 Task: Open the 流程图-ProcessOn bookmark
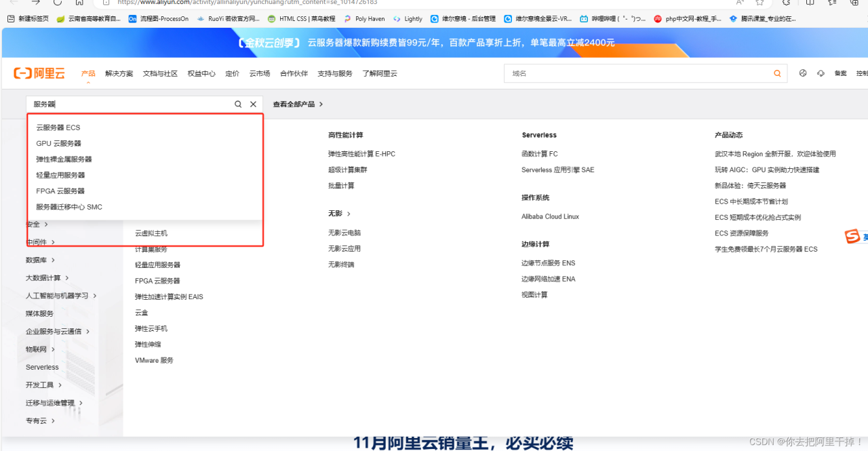[159, 19]
